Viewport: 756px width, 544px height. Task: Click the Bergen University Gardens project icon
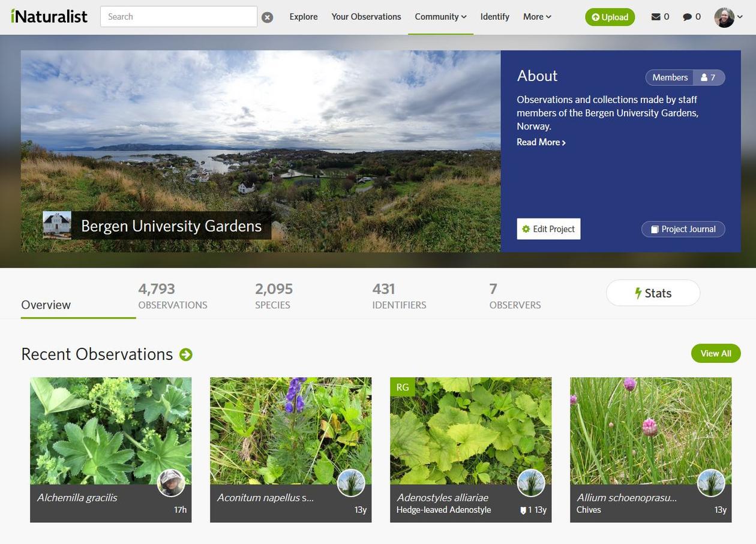pos(57,226)
